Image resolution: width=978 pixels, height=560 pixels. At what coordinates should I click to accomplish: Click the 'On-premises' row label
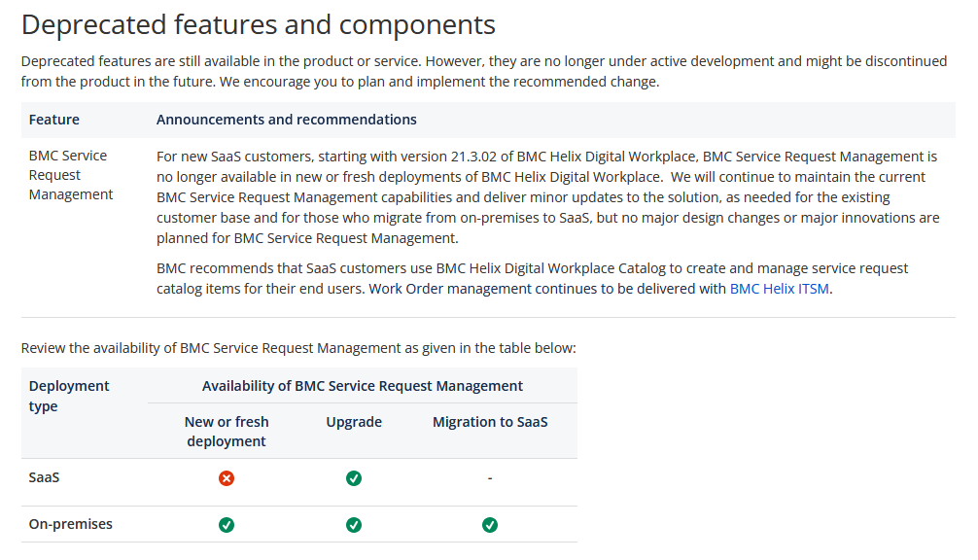[x=70, y=524]
